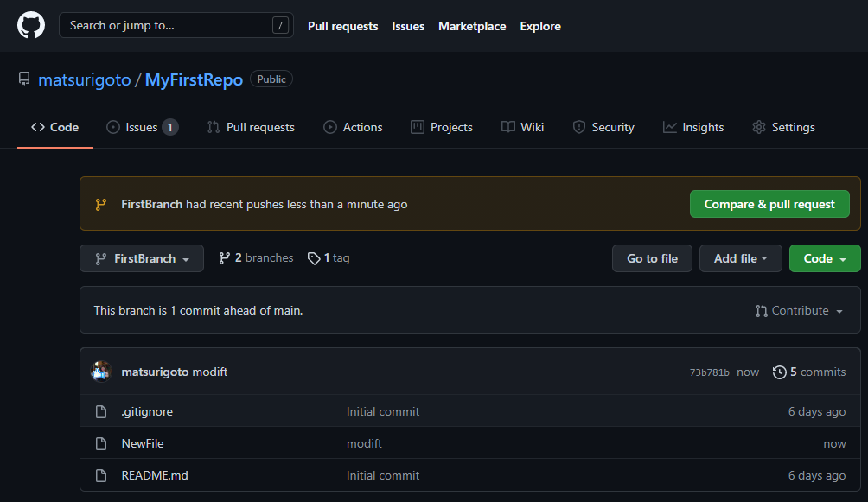Expand the green Code dropdown button

tap(825, 258)
